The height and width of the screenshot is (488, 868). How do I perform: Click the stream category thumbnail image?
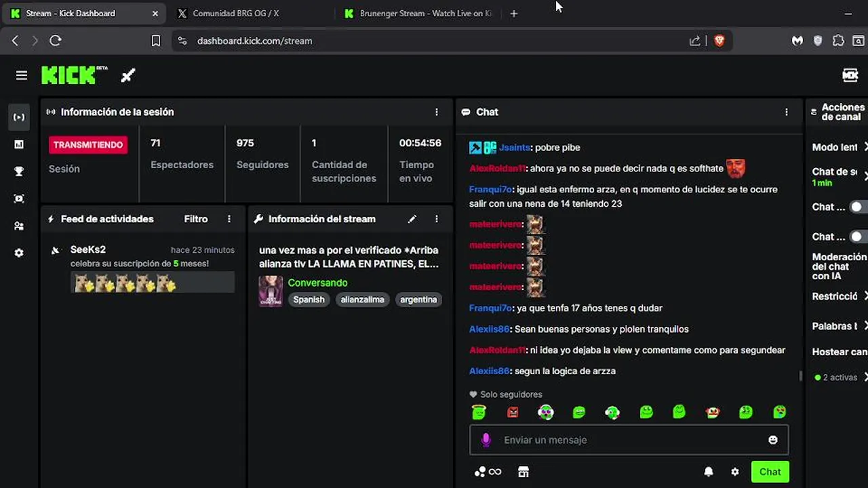[271, 291]
